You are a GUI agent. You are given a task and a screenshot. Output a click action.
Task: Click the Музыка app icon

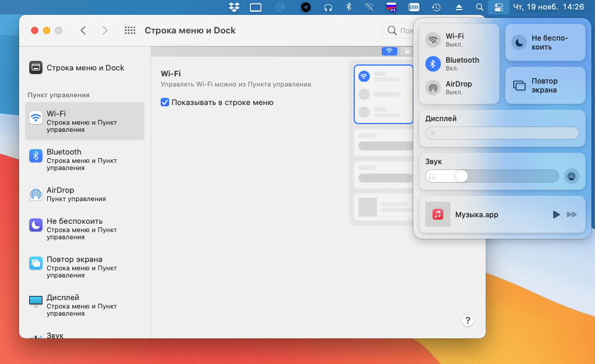(437, 214)
